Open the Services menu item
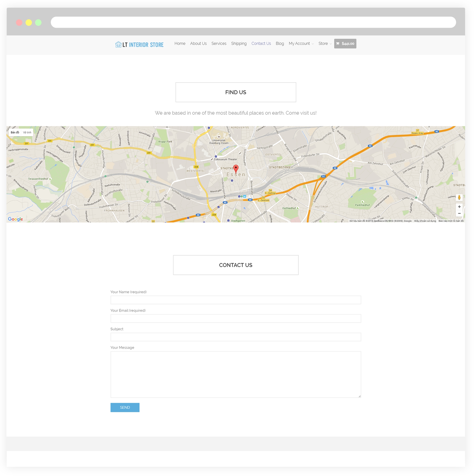The width and height of the screenshot is (474, 476). (219, 44)
